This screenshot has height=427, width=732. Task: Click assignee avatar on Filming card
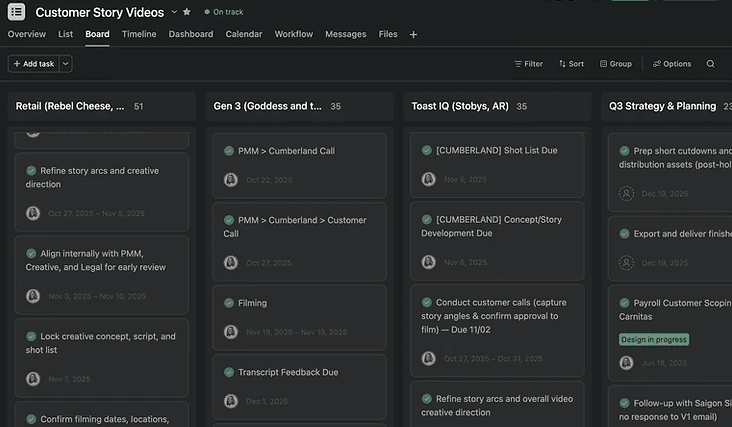point(231,332)
